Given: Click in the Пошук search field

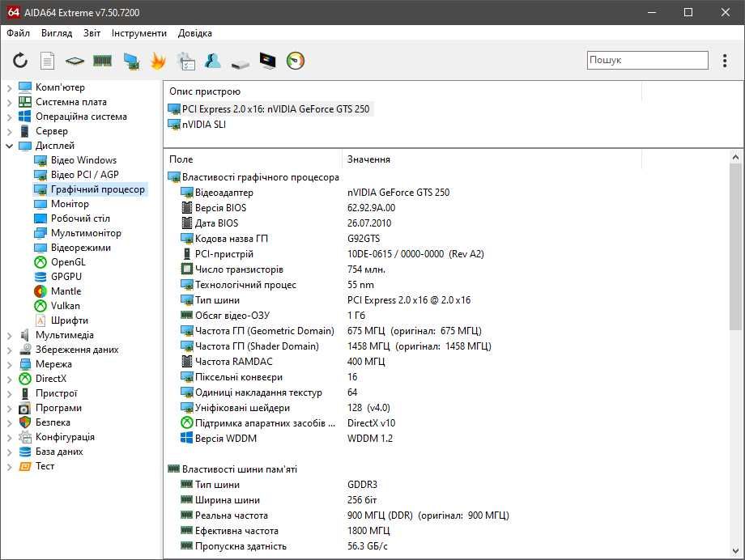Looking at the screenshot, I should (x=647, y=61).
